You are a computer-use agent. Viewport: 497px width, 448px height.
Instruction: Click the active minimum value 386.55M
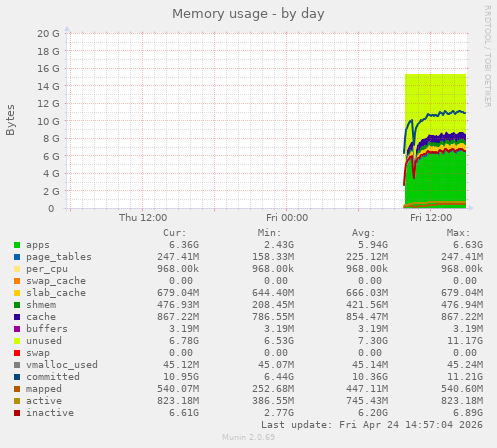click(273, 401)
